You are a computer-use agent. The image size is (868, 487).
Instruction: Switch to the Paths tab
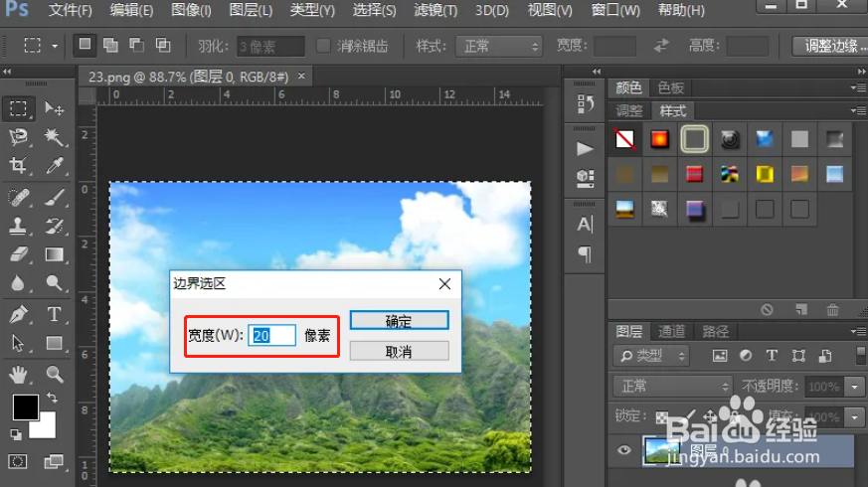point(715,331)
